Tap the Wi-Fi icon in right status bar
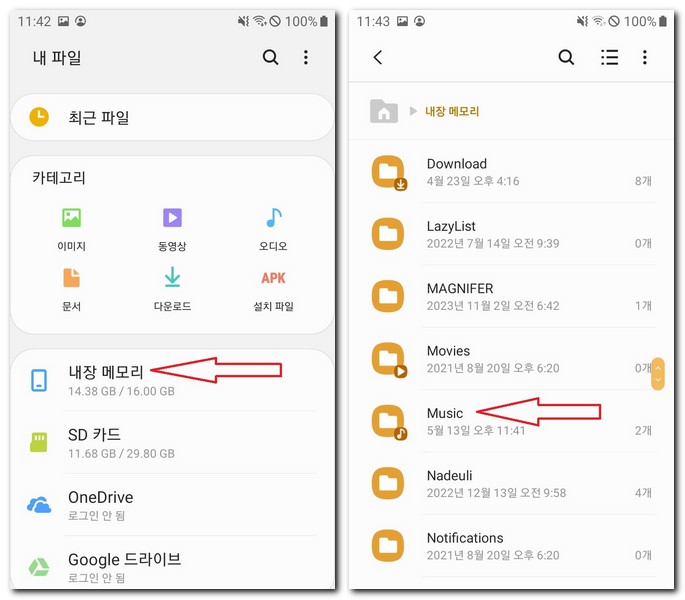The height and width of the screenshot is (600, 685). [x=599, y=21]
